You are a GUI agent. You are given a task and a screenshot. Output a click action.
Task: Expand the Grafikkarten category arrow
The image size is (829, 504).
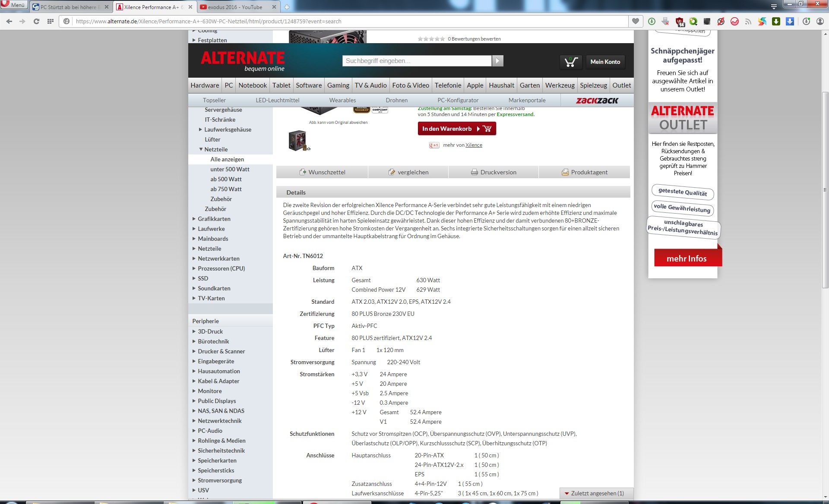[x=194, y=219]
